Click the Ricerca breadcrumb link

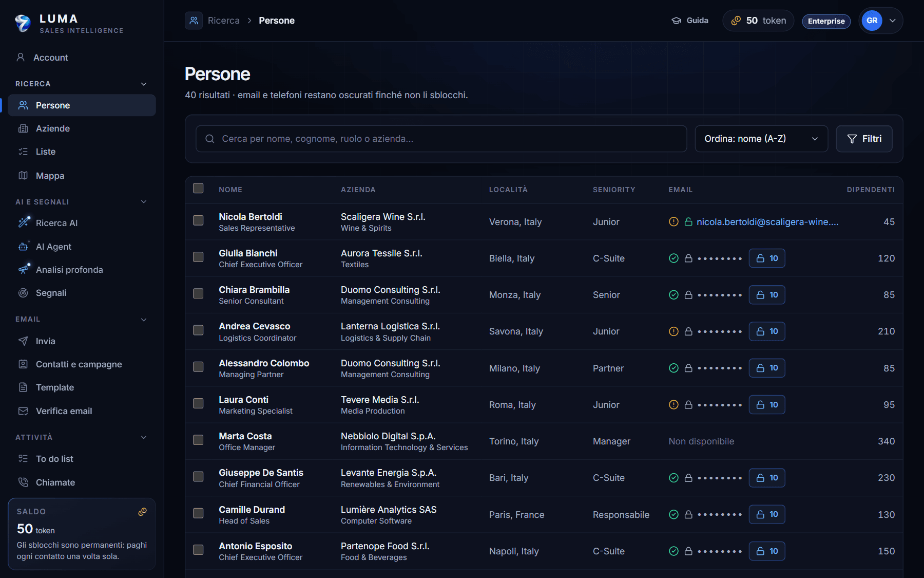[x=224, y=21]
